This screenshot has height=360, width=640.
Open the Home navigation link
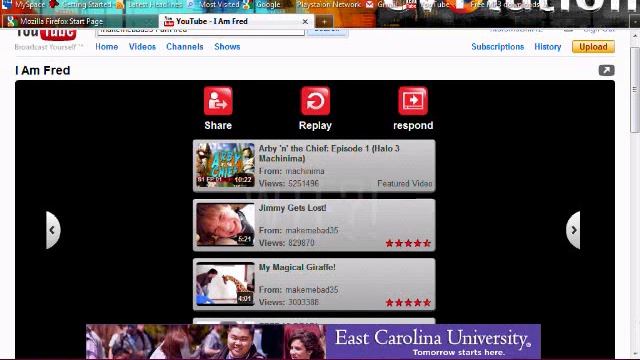(107, 47)
